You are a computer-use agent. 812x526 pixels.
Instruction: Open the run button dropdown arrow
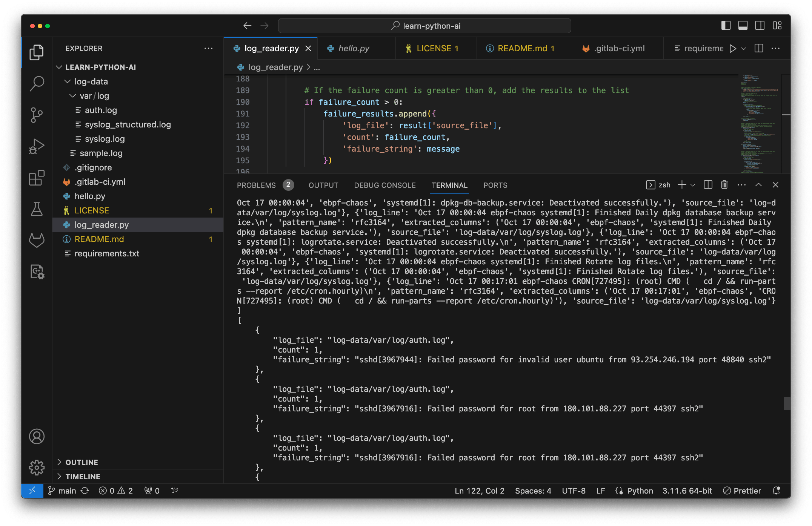coord(744,49)
